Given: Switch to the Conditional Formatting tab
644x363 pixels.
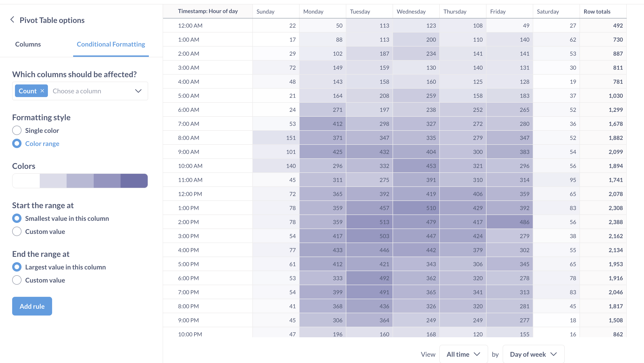Looking at the screenshot, I should coord(111,44).
